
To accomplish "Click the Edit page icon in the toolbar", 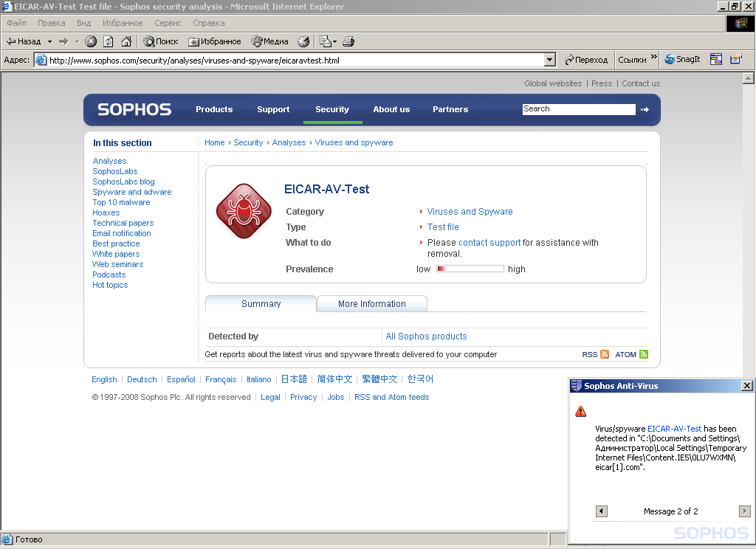I will coord(326,41).
